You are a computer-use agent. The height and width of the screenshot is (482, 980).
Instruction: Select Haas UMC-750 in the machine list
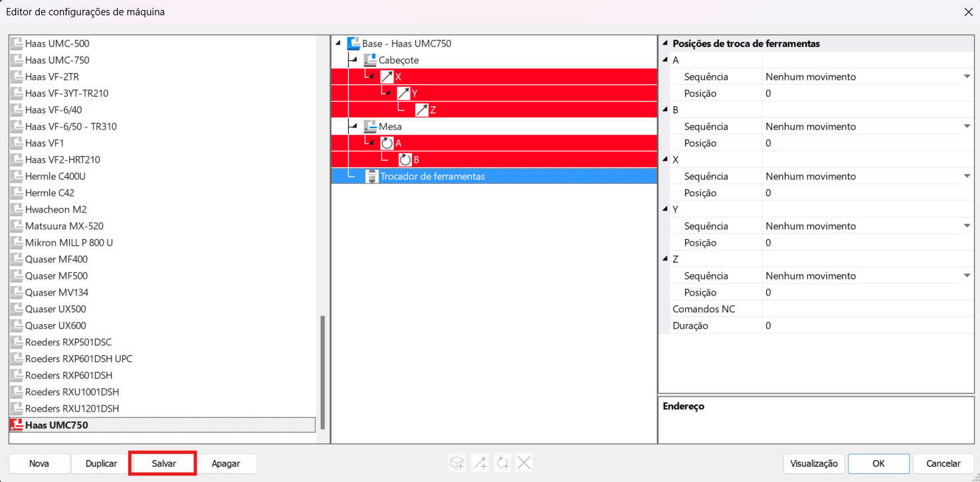click(x=57, y=60)
